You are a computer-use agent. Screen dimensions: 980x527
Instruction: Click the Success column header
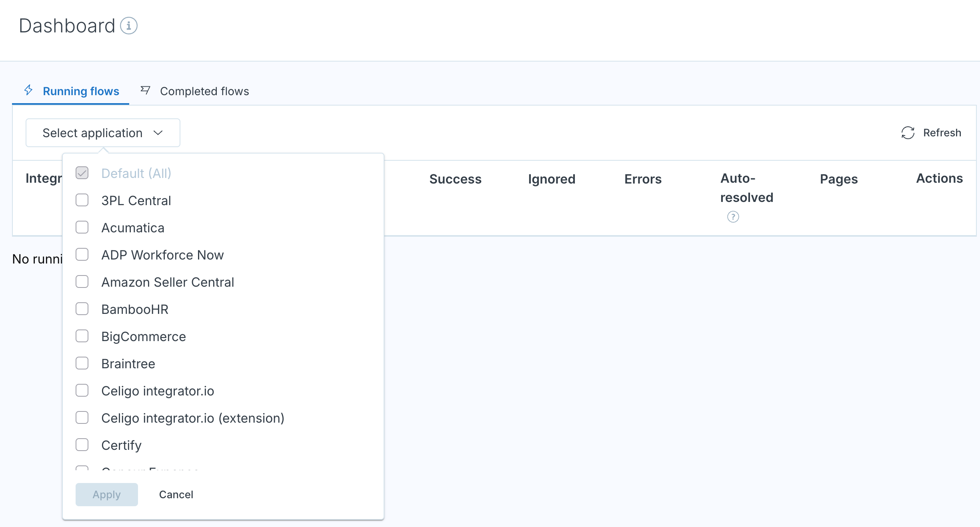(455, 179)
